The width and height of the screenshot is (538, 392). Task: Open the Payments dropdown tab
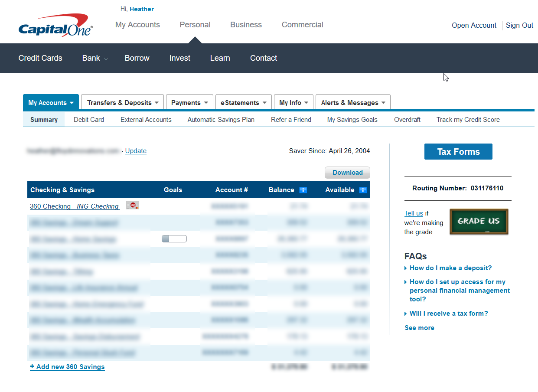[189, 103]
